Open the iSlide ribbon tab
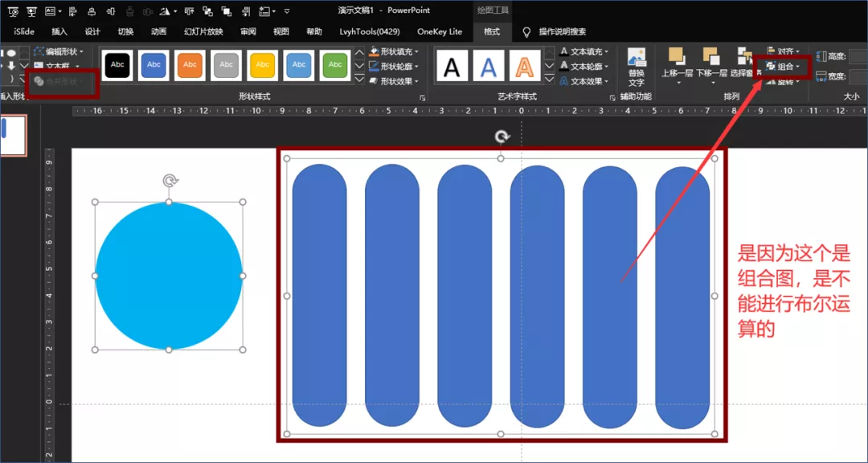Image resolution: width=868 pixels, height=463 pixels. (x=24, y=31)
